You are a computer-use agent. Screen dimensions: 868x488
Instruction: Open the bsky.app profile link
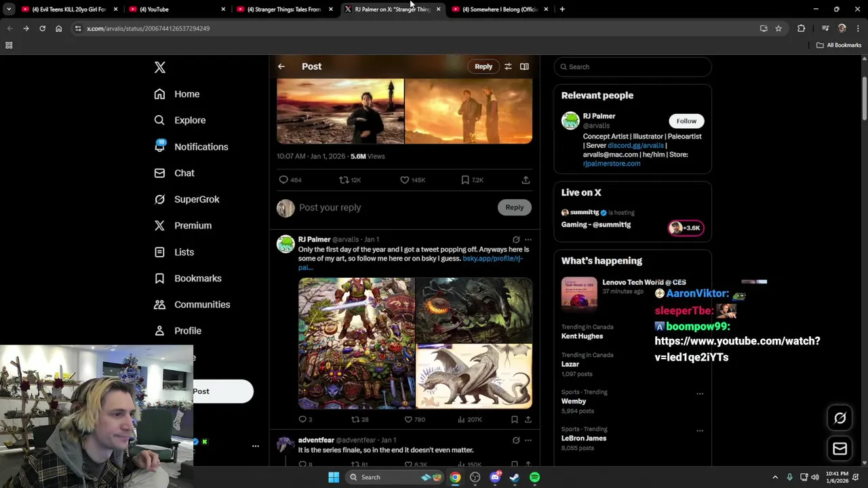point(492,258)
